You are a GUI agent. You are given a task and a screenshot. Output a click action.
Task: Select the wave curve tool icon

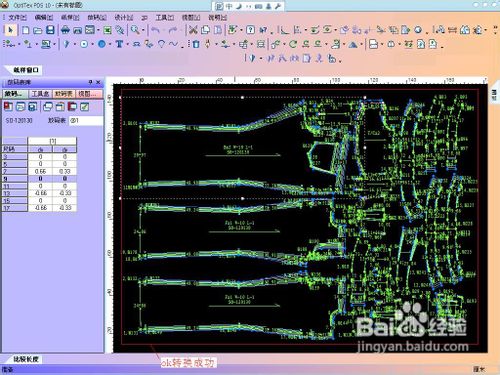coord(174,44)
